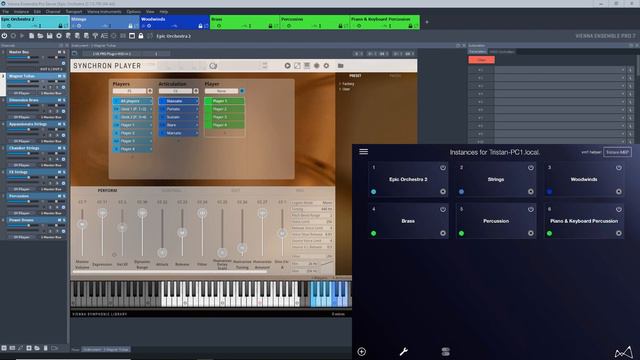Toggle the lock on the Strings instance tab

point(131,26)
